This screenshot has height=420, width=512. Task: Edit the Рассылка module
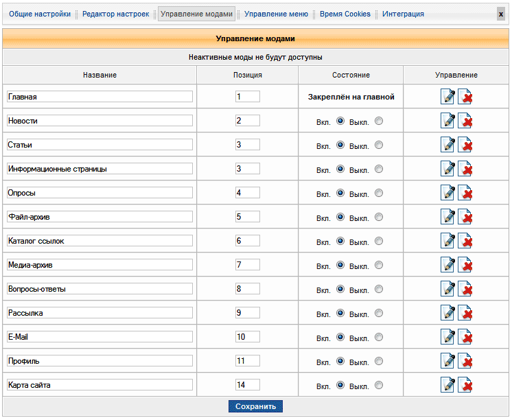click(x=447, y=314)
